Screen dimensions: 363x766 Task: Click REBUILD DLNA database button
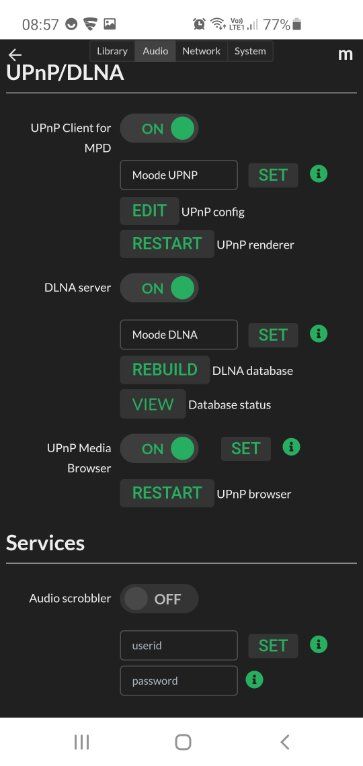tap(165, 370)
